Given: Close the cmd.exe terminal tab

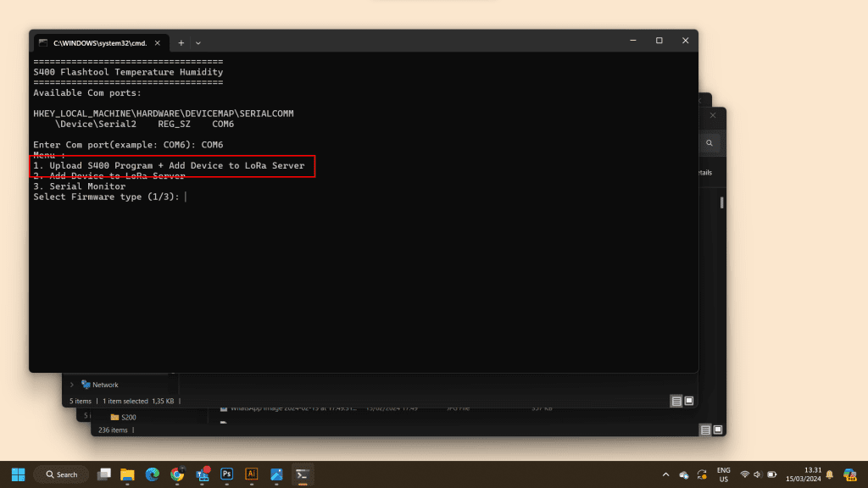Looking at the screenshot, I should click(159, 42).
